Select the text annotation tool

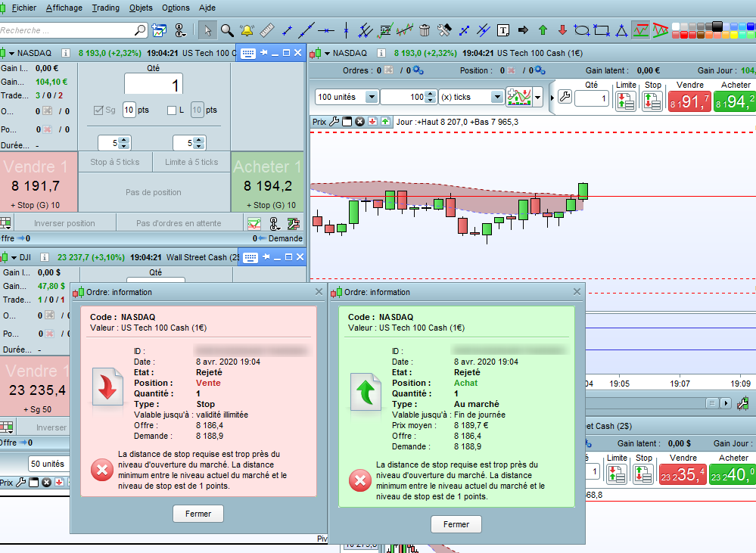503,30
